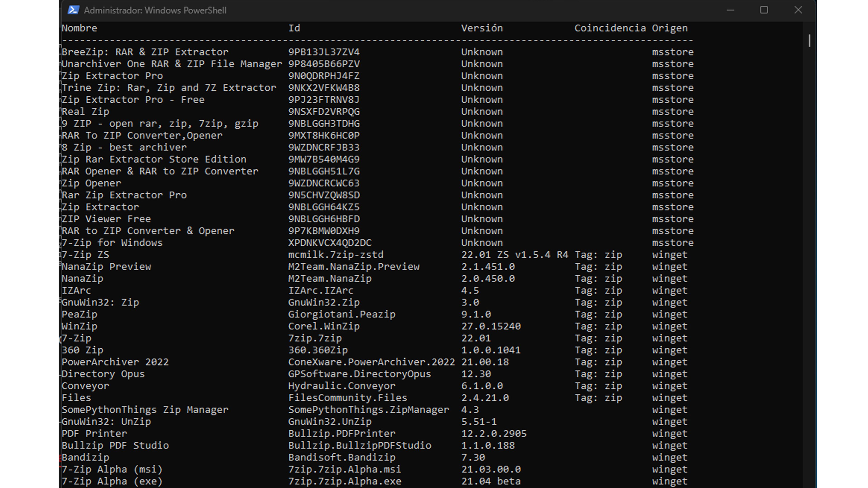Image resolution: width=868 pixels, height=488 pixels.
Task: Click 'Directory Opus' name
Action: 103,374
